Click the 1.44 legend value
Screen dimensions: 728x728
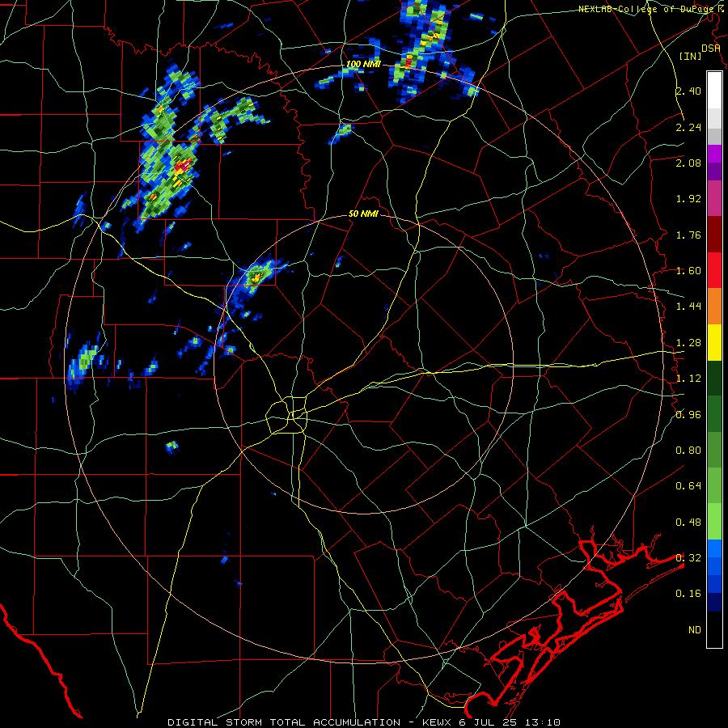tap(688, 307)
